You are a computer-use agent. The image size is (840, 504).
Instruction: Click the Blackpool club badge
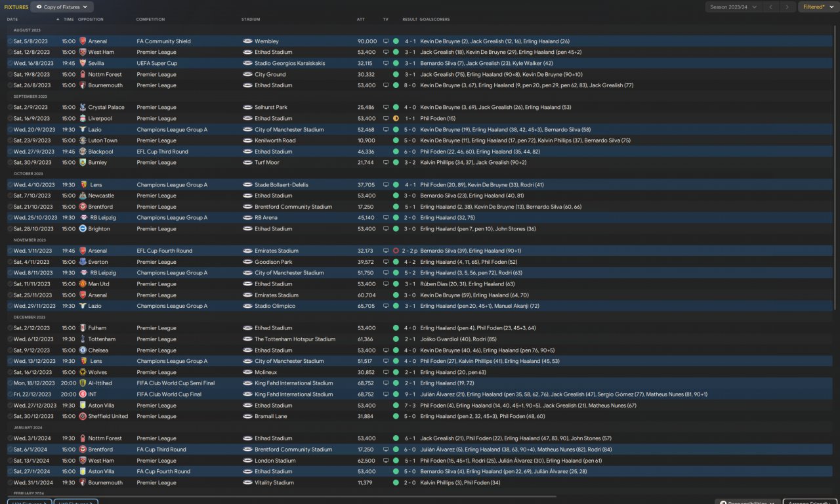pyautogui.click(x=83, y=152)
